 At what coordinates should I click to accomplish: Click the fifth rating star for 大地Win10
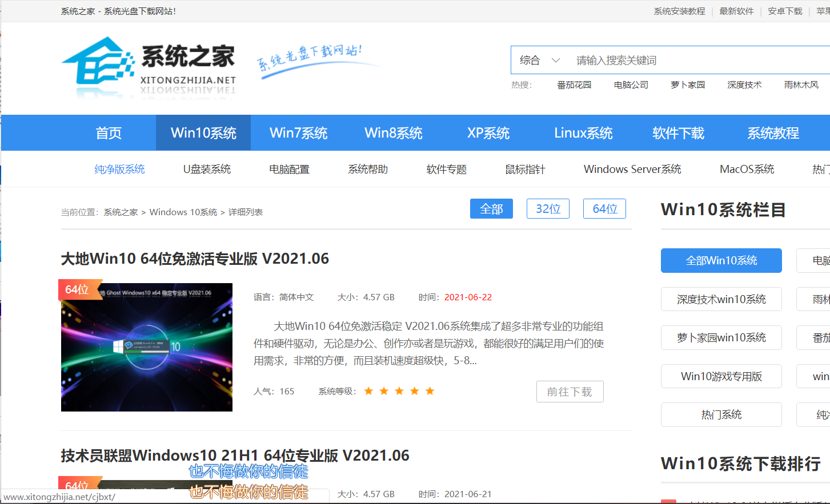click(x=430, y=390)
